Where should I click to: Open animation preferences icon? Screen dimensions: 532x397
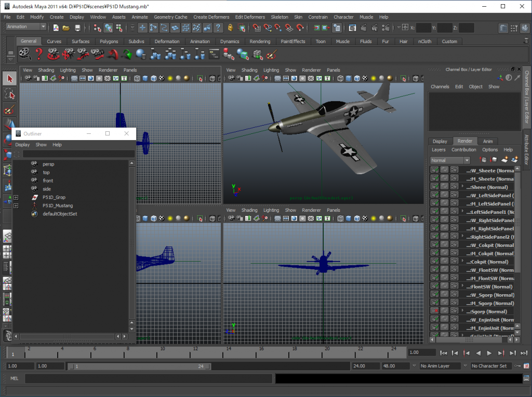tap(526, 366)
